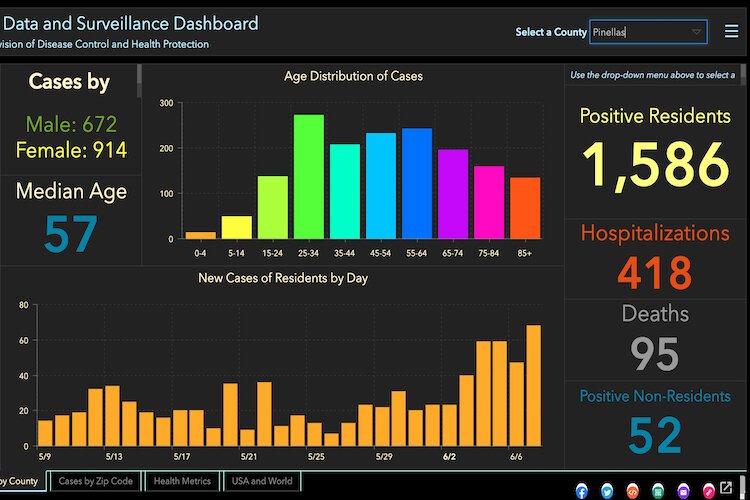Open the Health Metrics tab

coord(182,481)
